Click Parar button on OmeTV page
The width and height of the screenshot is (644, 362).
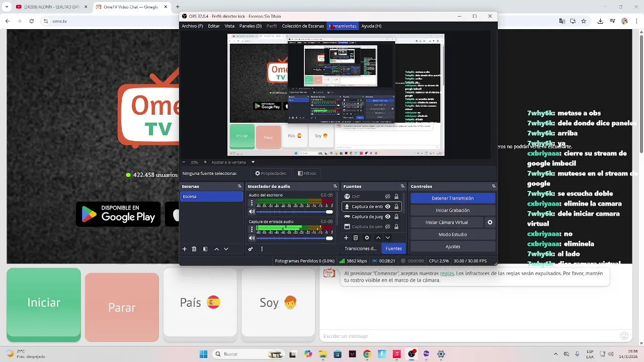coord(122,307)
